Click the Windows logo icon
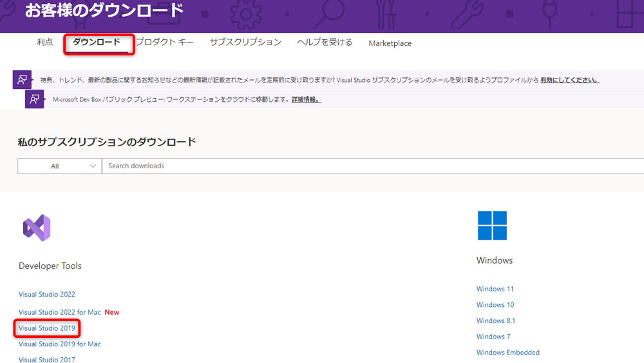The width and height of the screenshot is (644, 363). 492,225
